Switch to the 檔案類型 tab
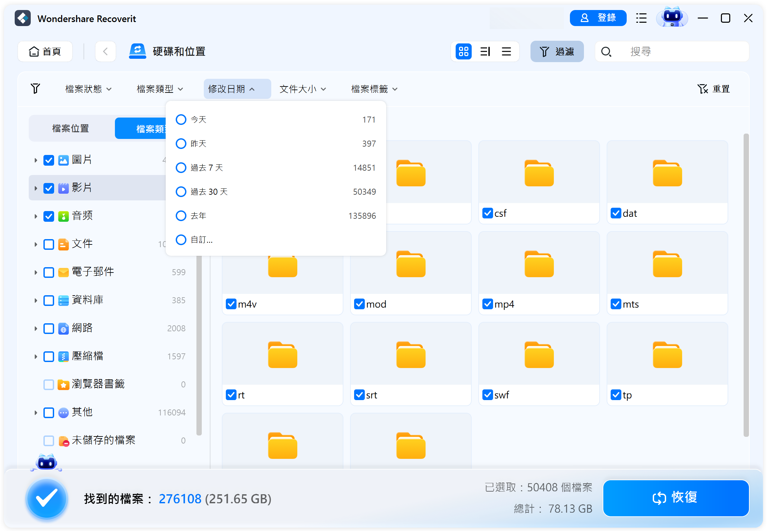 click(141, 128)
